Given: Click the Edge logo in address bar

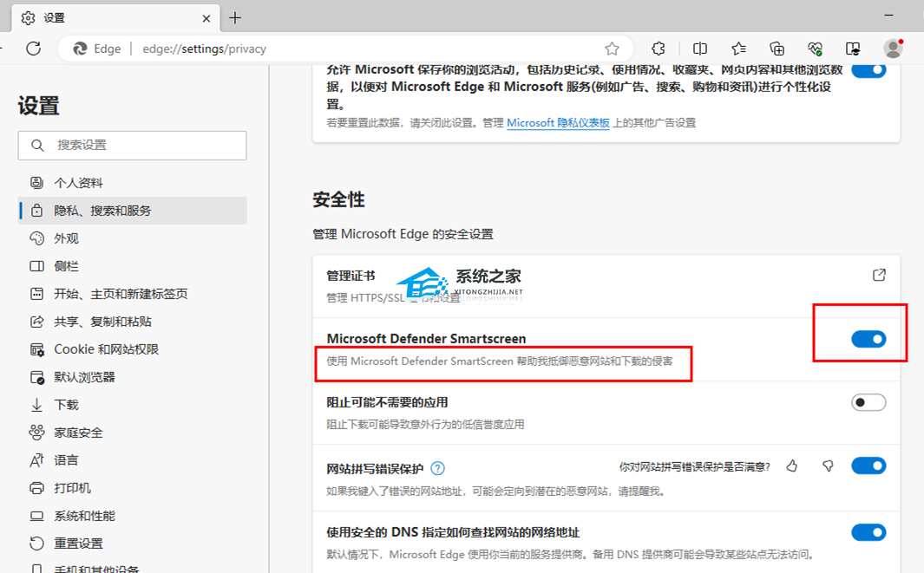Looking at the screenshot, I should click(x=80, y=49).
